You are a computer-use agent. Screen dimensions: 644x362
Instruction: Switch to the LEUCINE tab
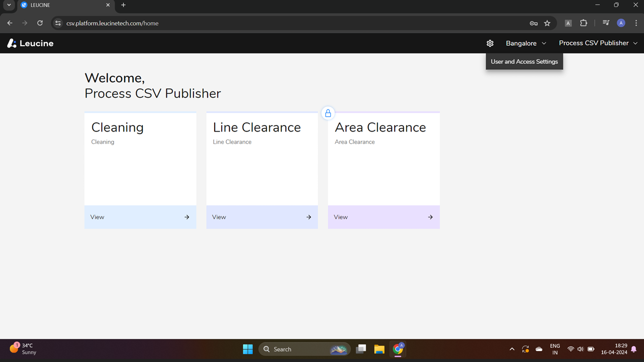tap(65, 5)
